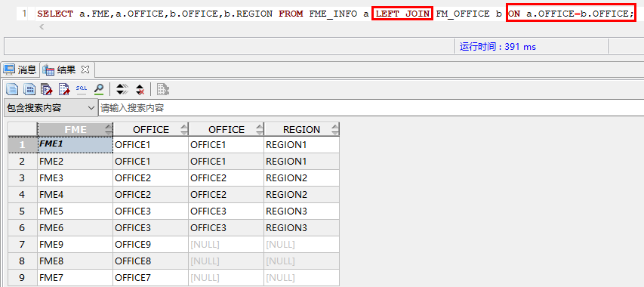Select row header 1 in results grid
Screen dimensions: 644x287
[22, 144]
